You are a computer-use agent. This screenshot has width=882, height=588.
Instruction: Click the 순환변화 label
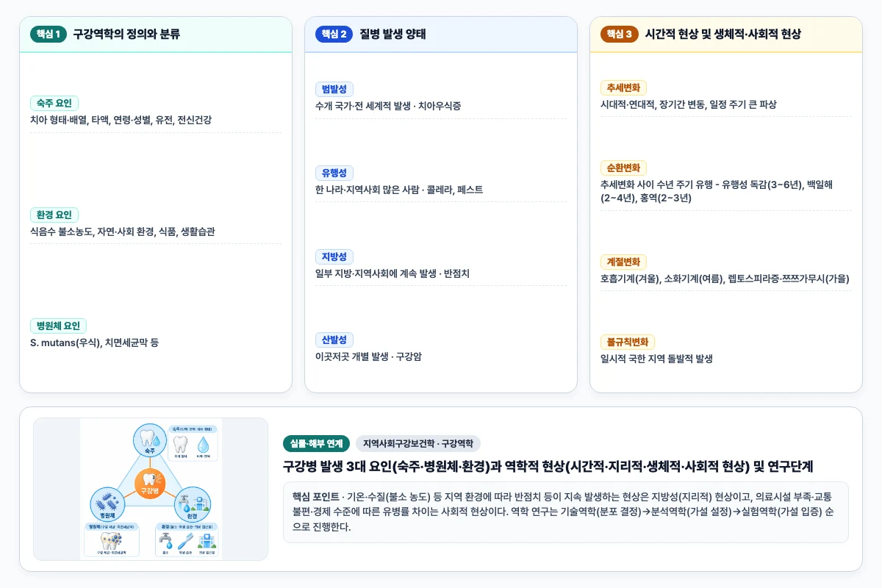(623, 168)
